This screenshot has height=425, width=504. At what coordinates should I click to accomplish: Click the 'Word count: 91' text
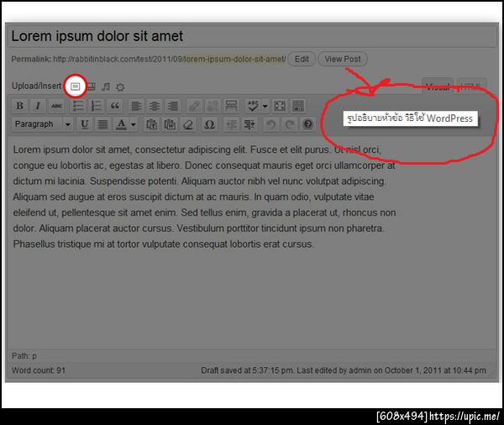click(39, 370)
